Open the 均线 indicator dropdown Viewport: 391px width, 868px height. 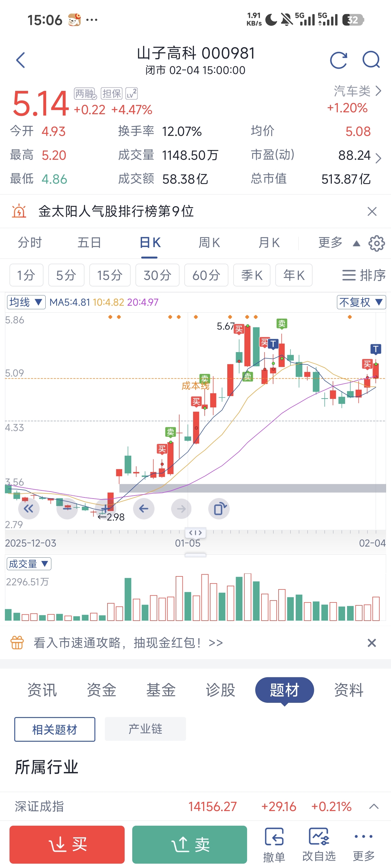click(26, 302)
